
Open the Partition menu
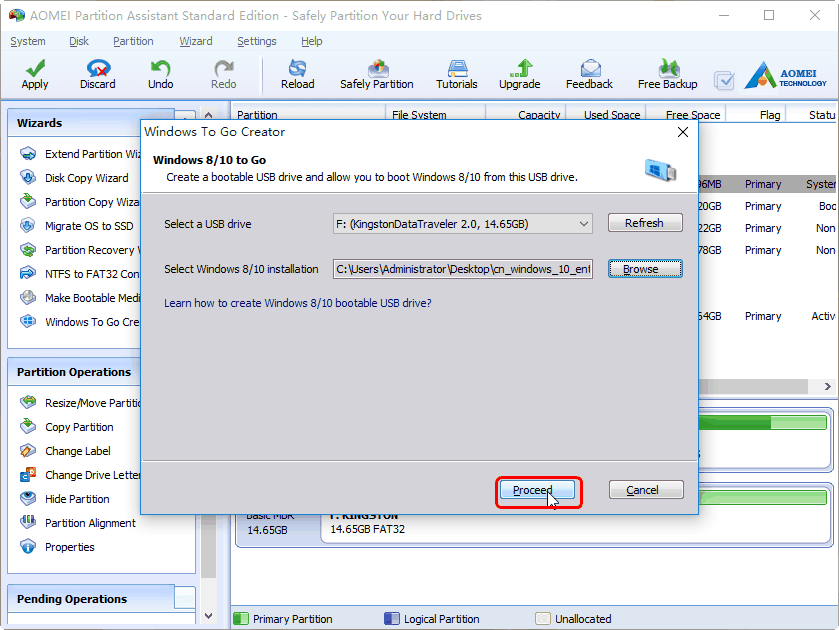pyautogui.click(x=133, y=41)
